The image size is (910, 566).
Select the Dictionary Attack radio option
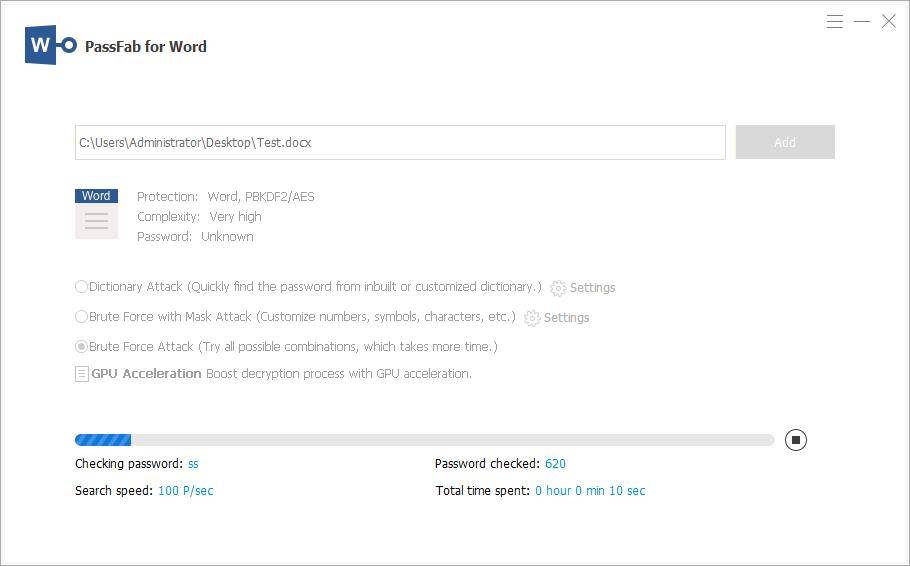[x=82, y=287]
